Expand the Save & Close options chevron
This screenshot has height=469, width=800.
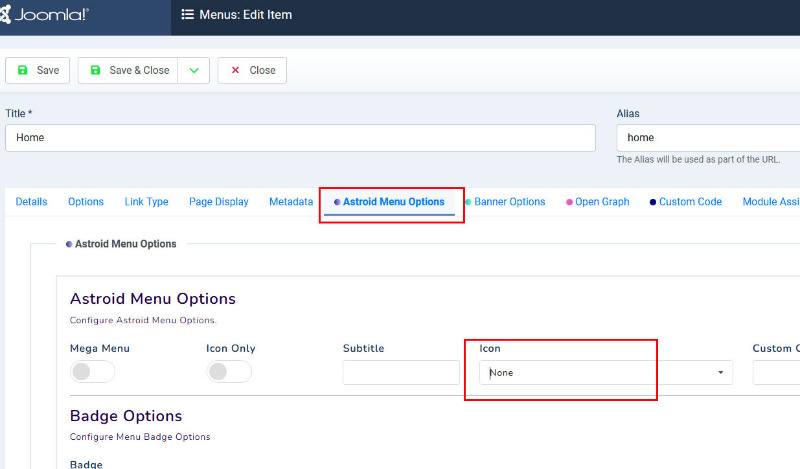(x=194, y=70)
